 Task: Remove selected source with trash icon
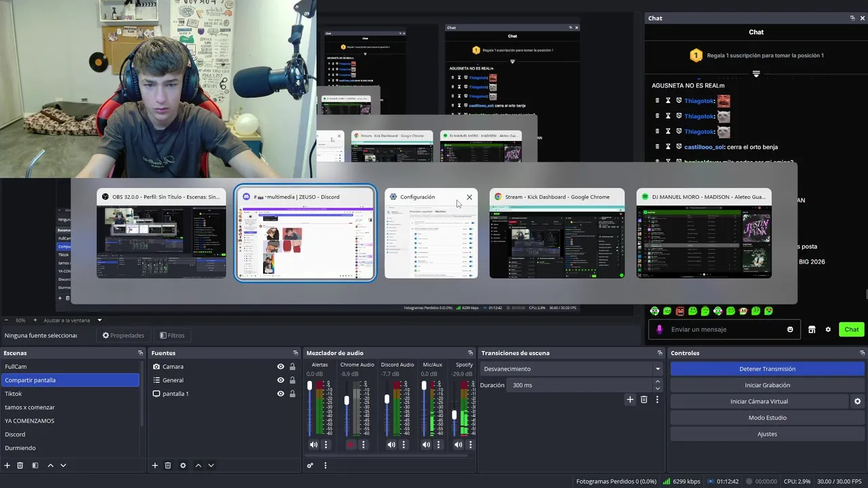point(168,466)
